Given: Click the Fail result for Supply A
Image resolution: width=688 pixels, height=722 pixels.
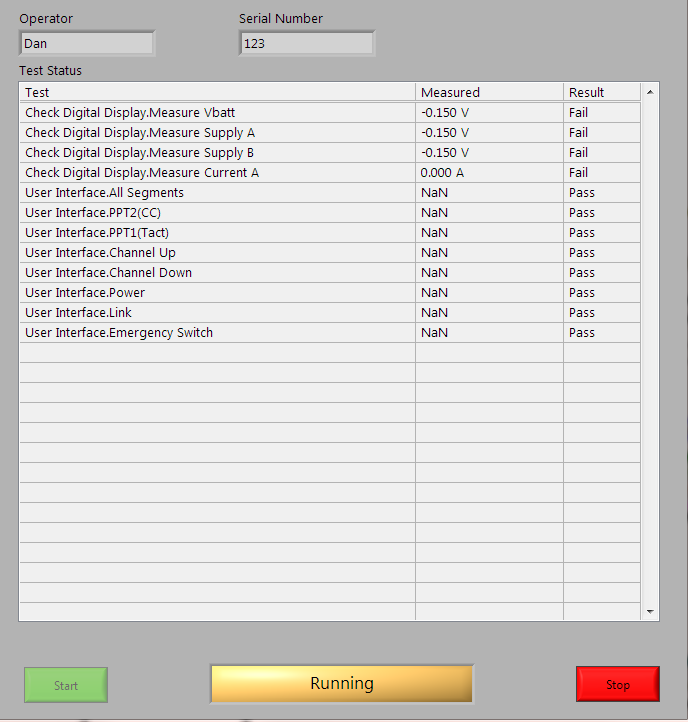Looking at the screenshot, I should click(578, 133).
